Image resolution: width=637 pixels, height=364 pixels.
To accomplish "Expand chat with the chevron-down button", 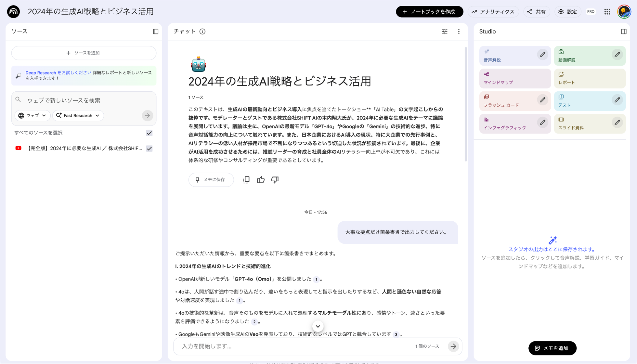I will coord(317,326).
